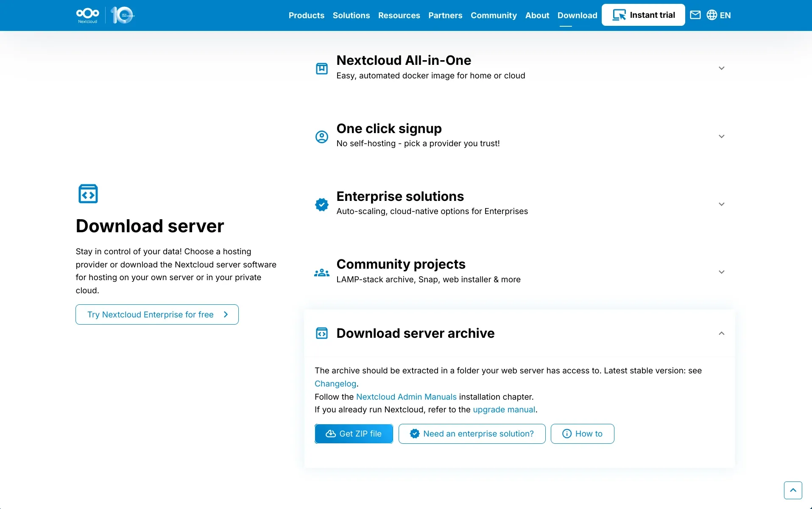Open the Community menu
This screenshot has width=812, height=509.
point(494,15)
